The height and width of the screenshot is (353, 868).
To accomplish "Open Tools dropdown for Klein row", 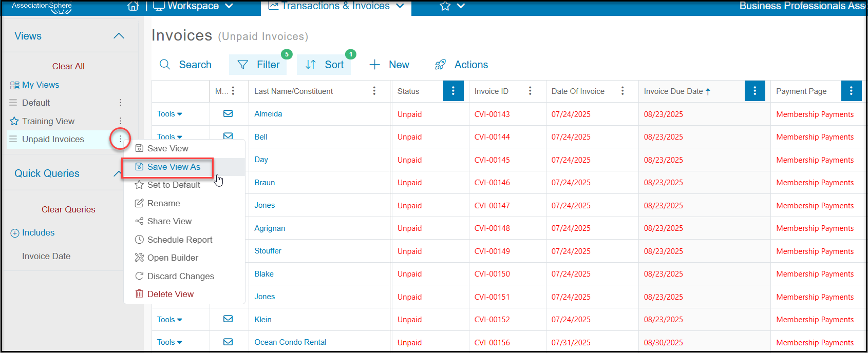I will point(169,320).
